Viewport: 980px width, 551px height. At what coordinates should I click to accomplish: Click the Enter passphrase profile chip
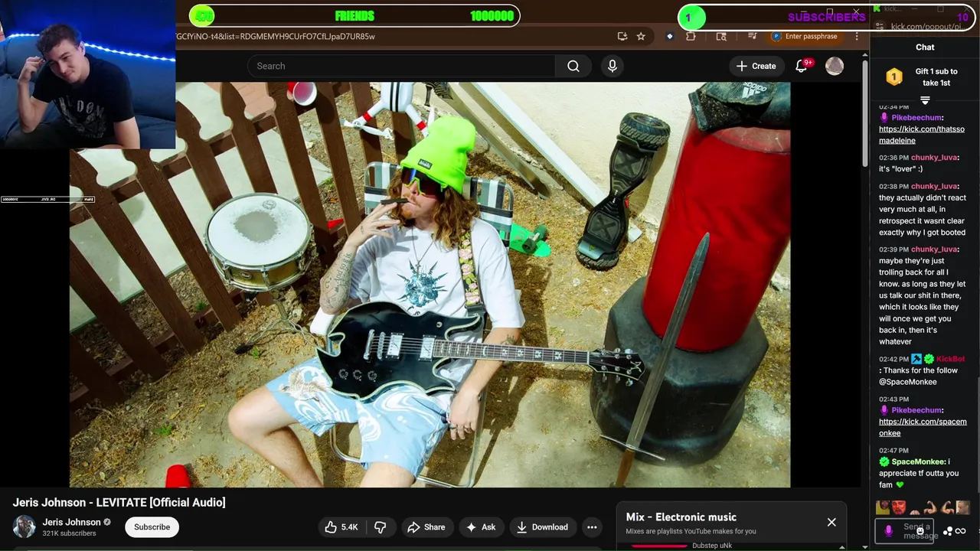[x=805, y=36]
